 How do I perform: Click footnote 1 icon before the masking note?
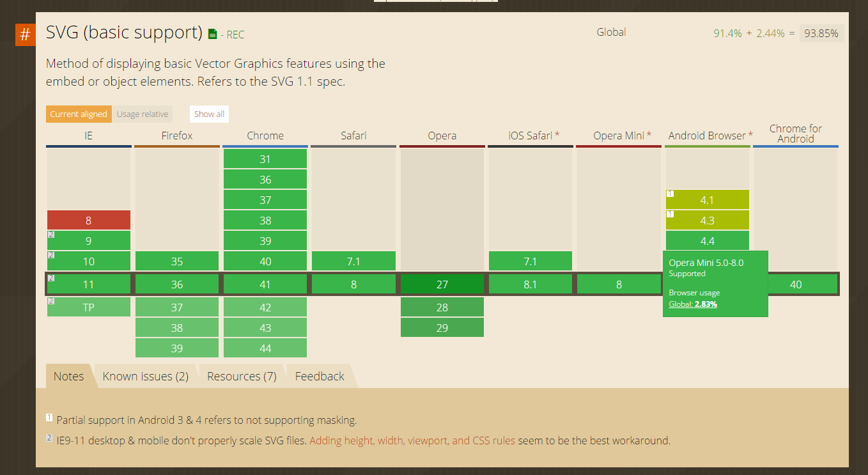pyautogui.click(x=49, y=417)
